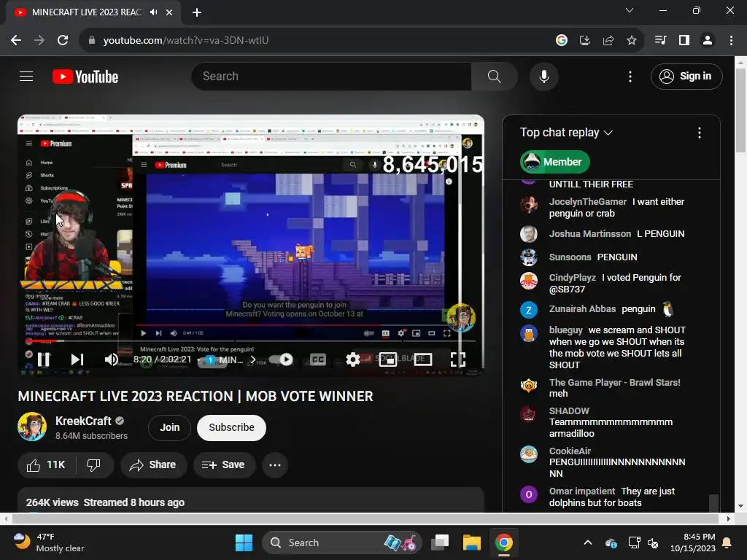Click the browser address bar URL
This screenshot has width=747, height=560.
[x=186, y=41]
